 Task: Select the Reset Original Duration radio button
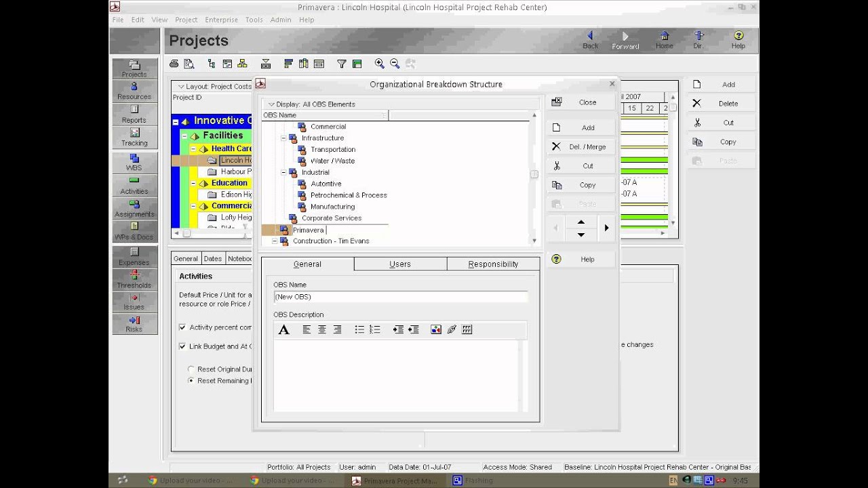click(x=191, y=369)
